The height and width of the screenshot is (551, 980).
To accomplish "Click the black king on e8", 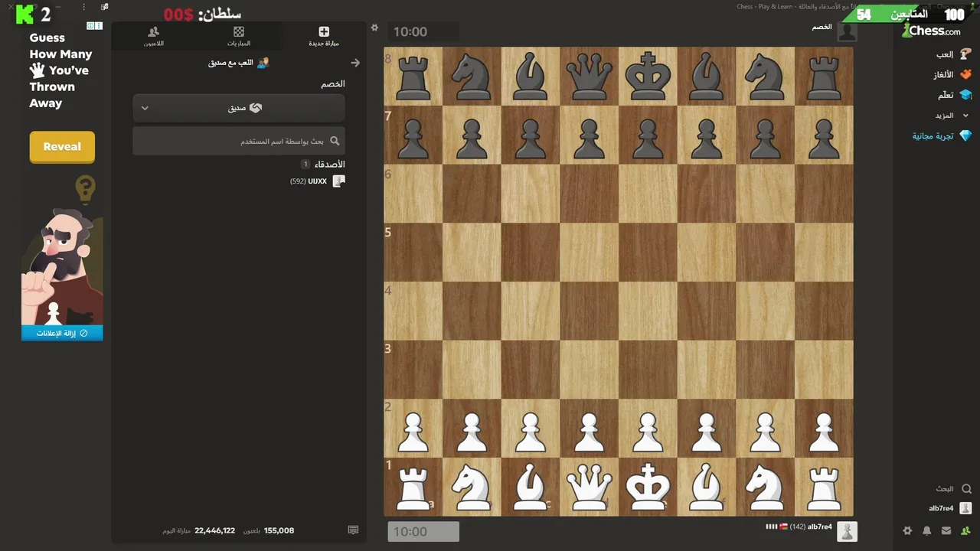I will (648, 76).
